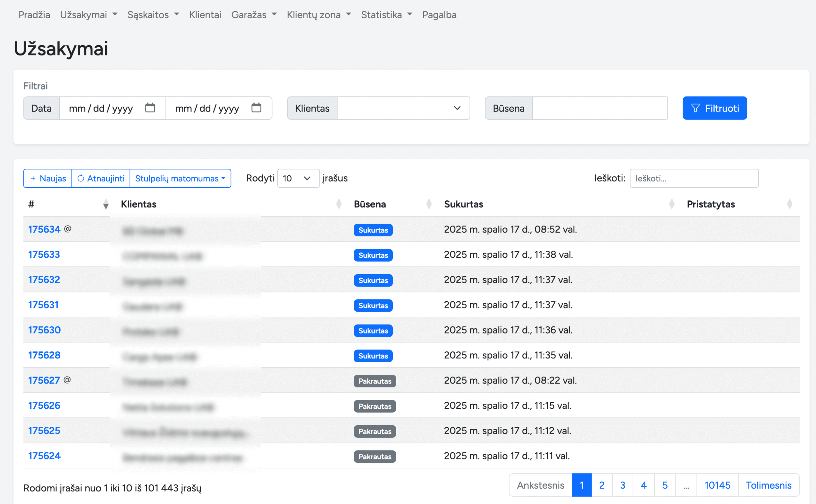
Task: Sort by Pristatytas column sort arrows
Action: (x=789, y=204)
